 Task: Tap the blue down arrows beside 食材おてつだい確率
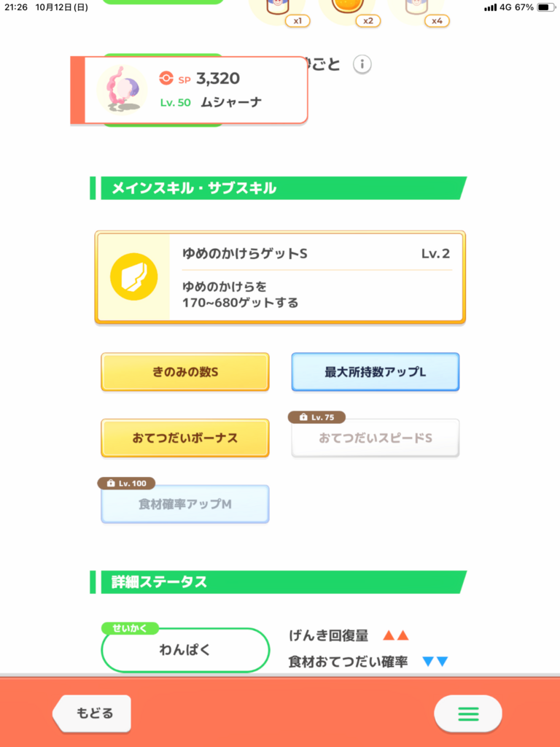435,662
